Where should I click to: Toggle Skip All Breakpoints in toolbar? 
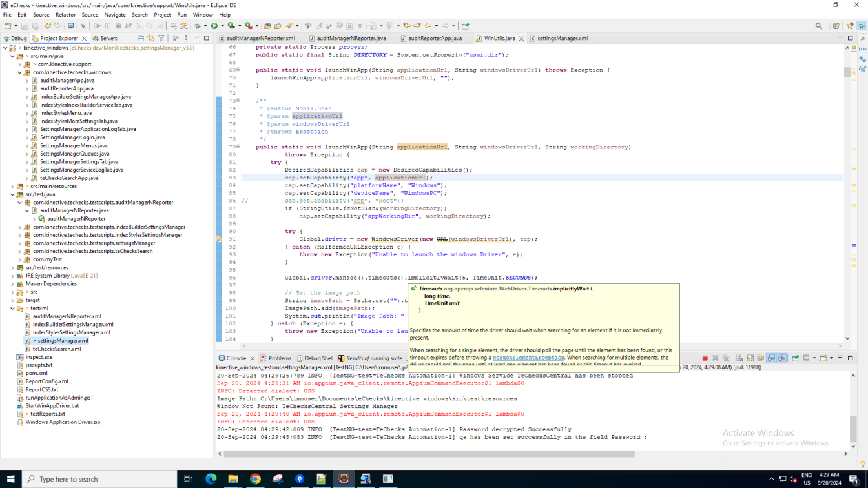83,26
